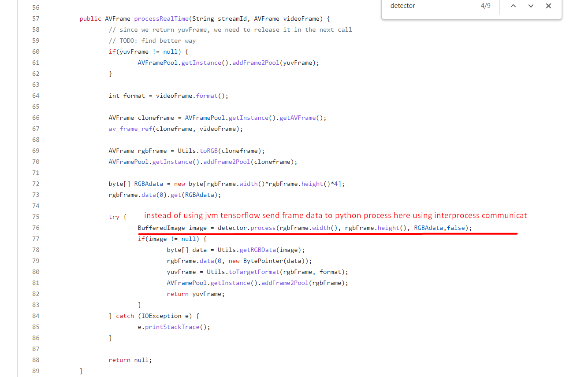The height and width of the screenshot is (377, 588).
Task: Click the 4/9 match counter
Action: click(x=485, y=6)
